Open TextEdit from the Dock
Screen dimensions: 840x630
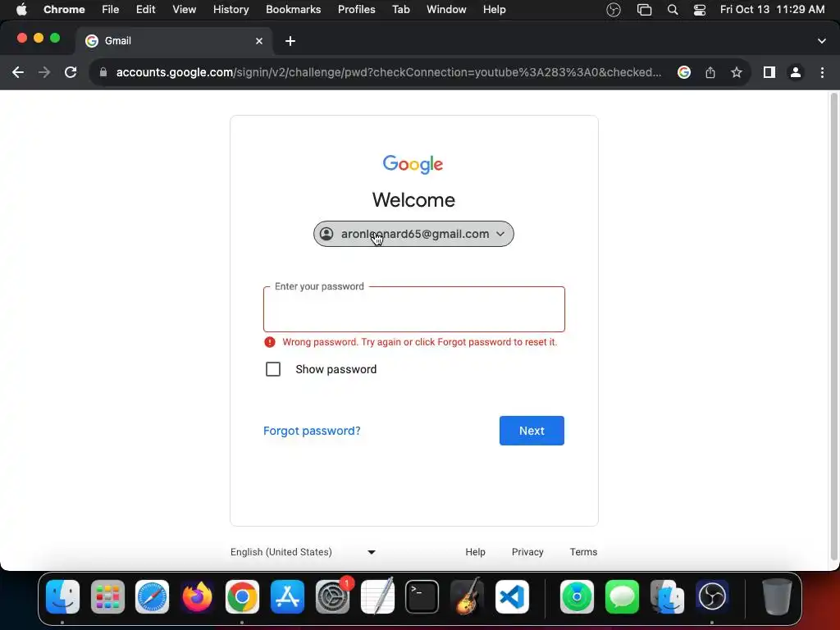click(377, 596)
